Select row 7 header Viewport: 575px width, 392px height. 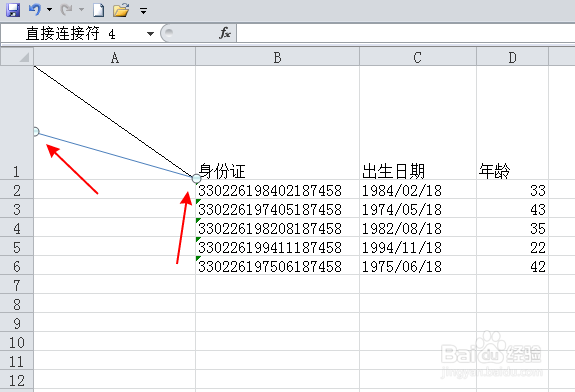coord(17,284)
